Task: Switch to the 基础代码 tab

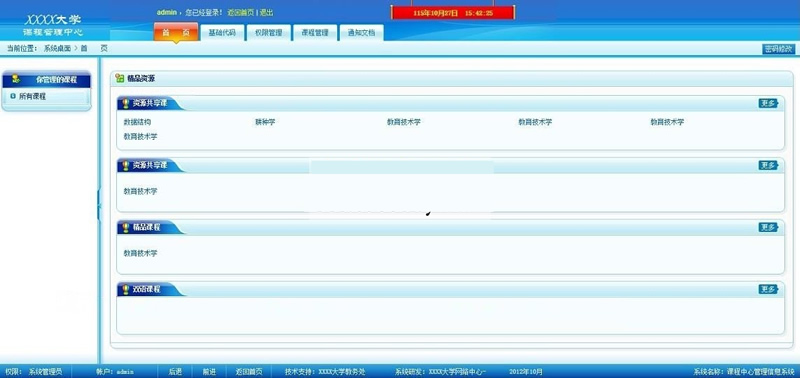Action: click(x=222, y=33)
